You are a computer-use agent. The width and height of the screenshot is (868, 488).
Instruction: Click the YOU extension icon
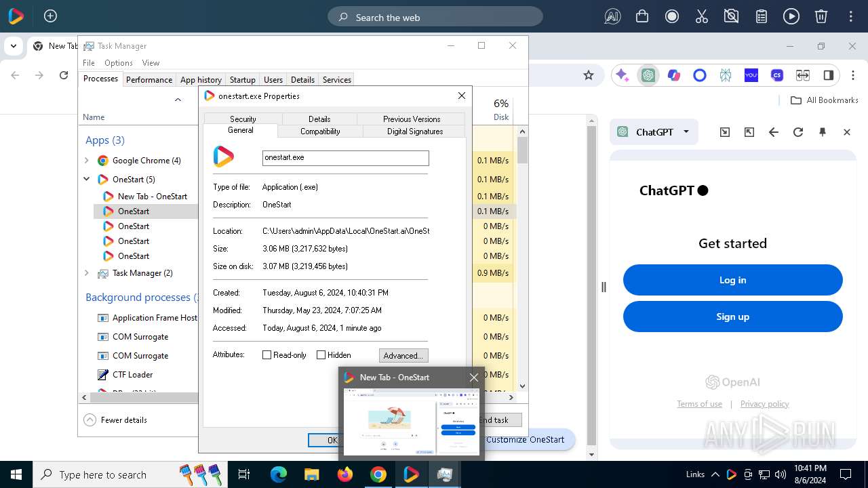(751, 75)
